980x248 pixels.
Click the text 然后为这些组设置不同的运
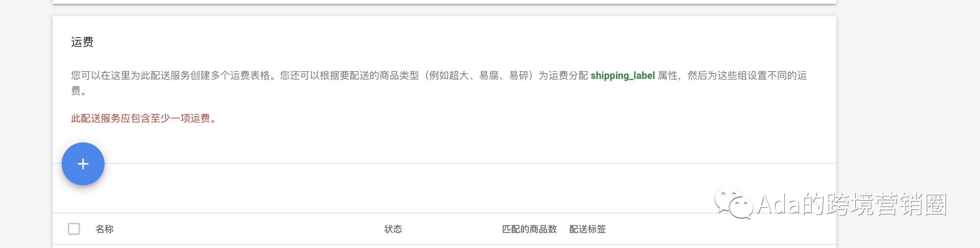pyautogui.click(x=747, y=75)
